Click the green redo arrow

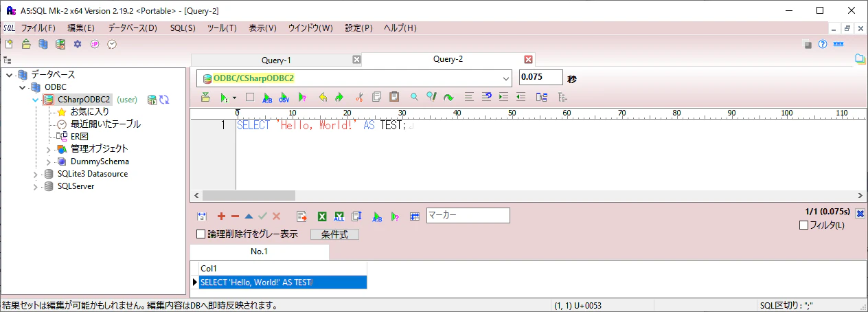click(x=339, y=98)
